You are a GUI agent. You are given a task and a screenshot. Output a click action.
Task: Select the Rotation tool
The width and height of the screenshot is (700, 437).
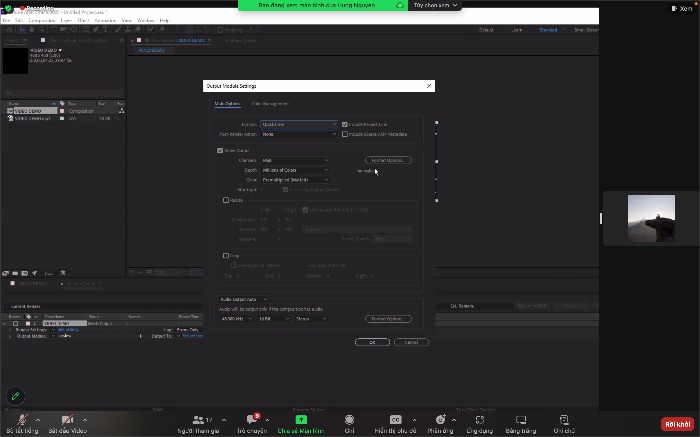coord(53,29)
